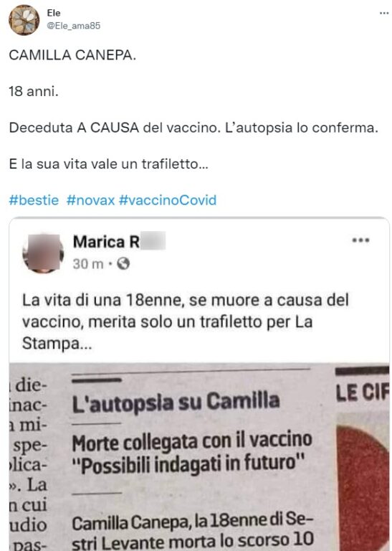Click the article text starting Camilla Canepa, la 18enne
392x551 pixels.
click(x=192, y=532)
